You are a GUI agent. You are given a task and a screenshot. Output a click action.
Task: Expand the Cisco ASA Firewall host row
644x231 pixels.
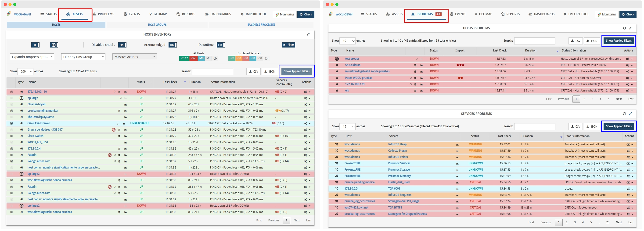[11, 124]
